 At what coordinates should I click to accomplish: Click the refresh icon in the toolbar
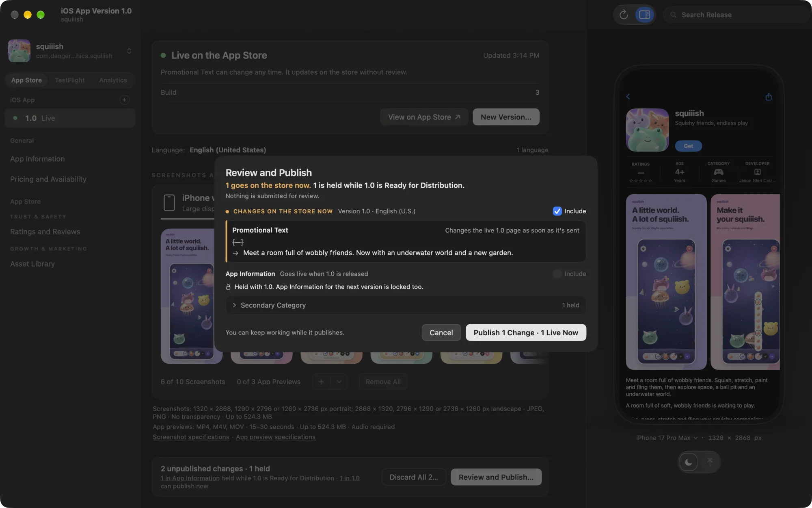624,15
